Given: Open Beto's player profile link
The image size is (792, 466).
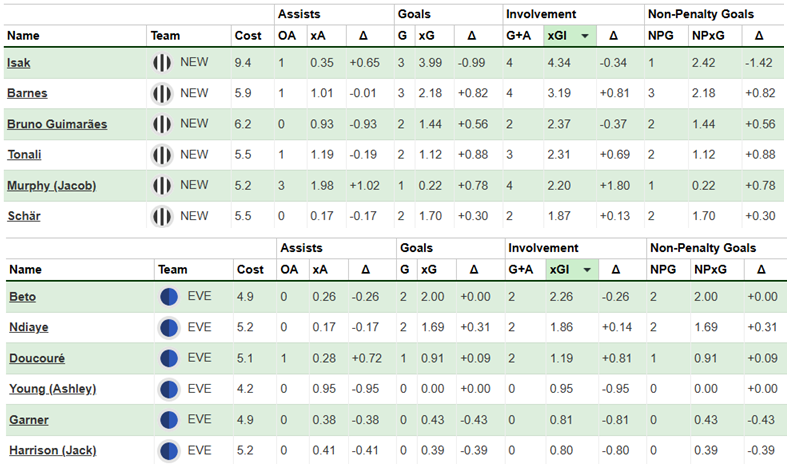Looking at the screenshot, I should [x=21, y=297].
